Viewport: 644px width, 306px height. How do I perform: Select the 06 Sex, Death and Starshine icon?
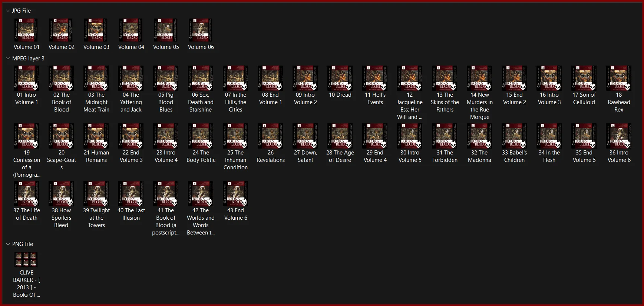tap(201, 78)
